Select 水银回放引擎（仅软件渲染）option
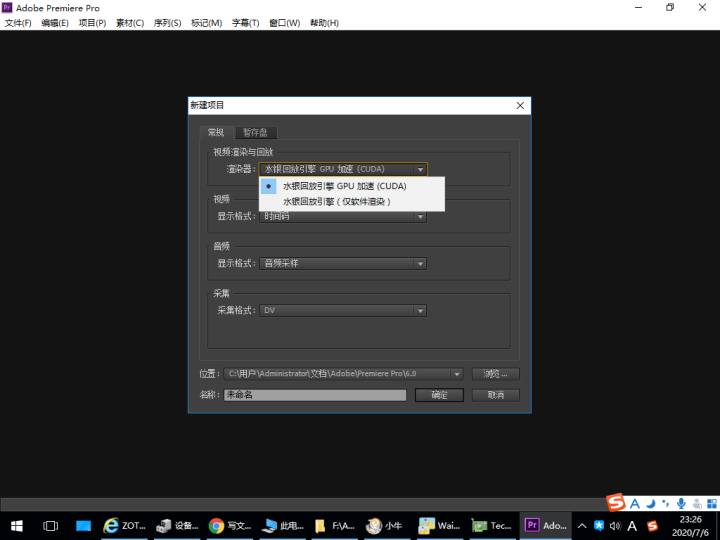720x540 pixels. pos(352,202)
